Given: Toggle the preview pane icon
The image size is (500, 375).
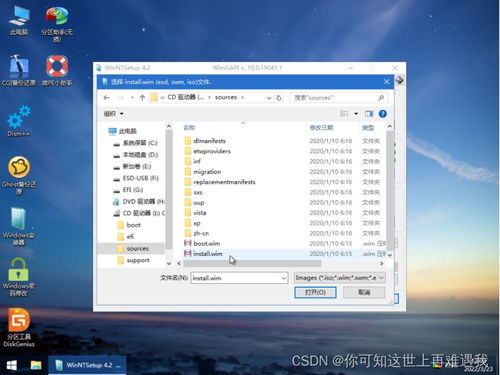Looking at the screenshot, I should click(369, 114).
